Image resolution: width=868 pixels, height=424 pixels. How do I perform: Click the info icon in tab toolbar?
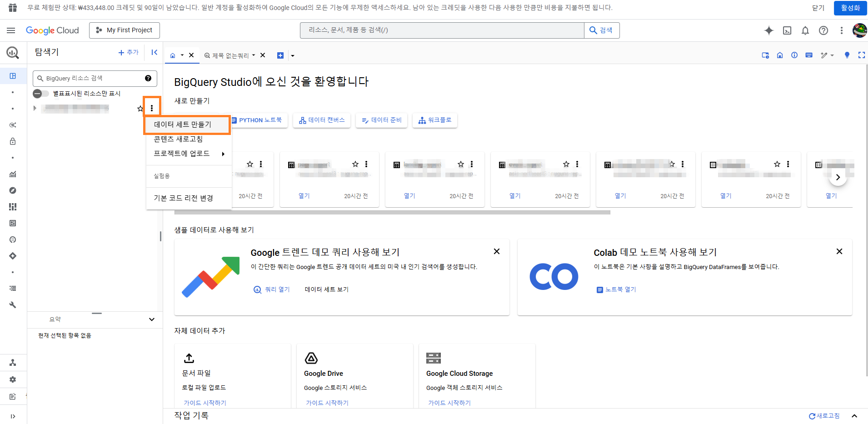point(794,55)
